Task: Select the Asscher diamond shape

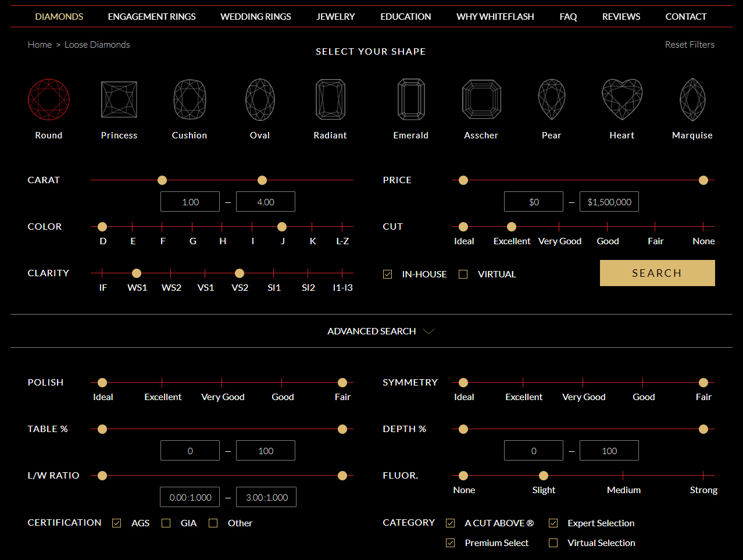Action: [x=481, y=99]
